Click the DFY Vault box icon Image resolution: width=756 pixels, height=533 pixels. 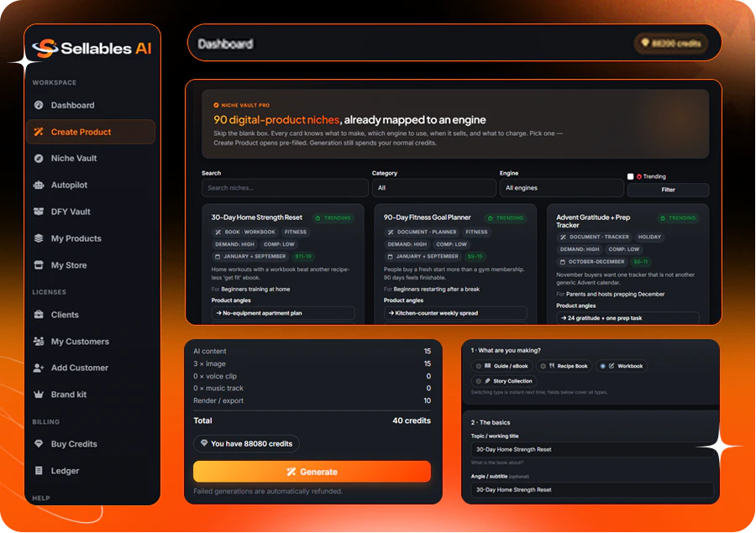pyautogui.click(x=39, y=212)
